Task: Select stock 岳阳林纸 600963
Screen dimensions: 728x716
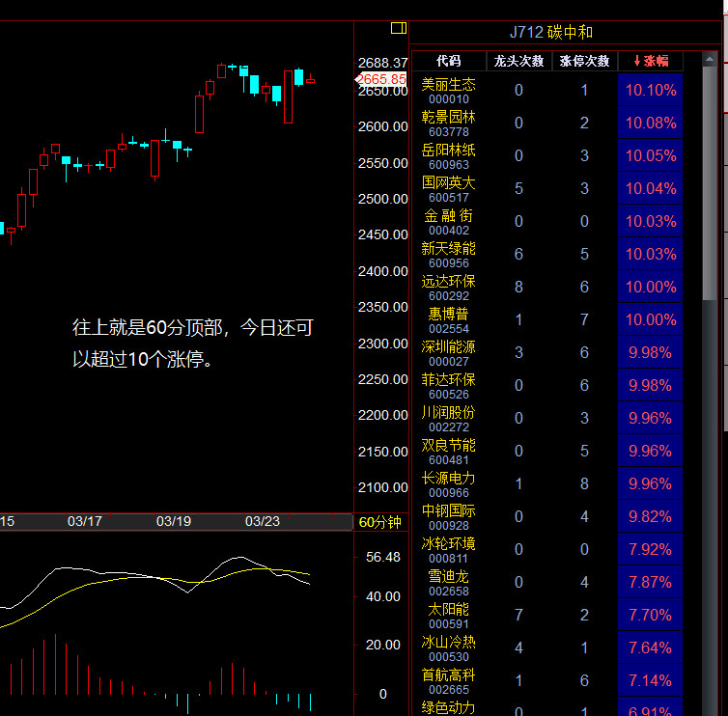Action: click(x=449, y=156)
